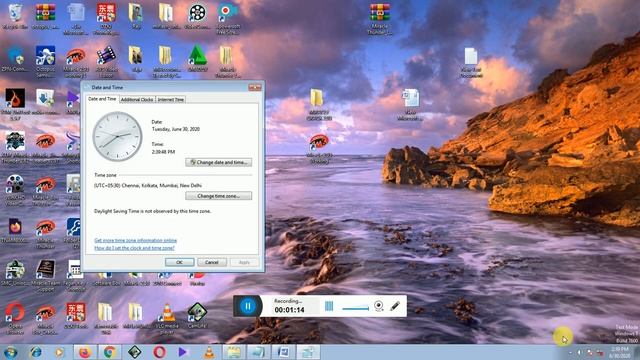The width and height of the screenshot is (640, 360).
Task: Open the pencil annotation tool on the recorder bar
Action: (395, 306)
